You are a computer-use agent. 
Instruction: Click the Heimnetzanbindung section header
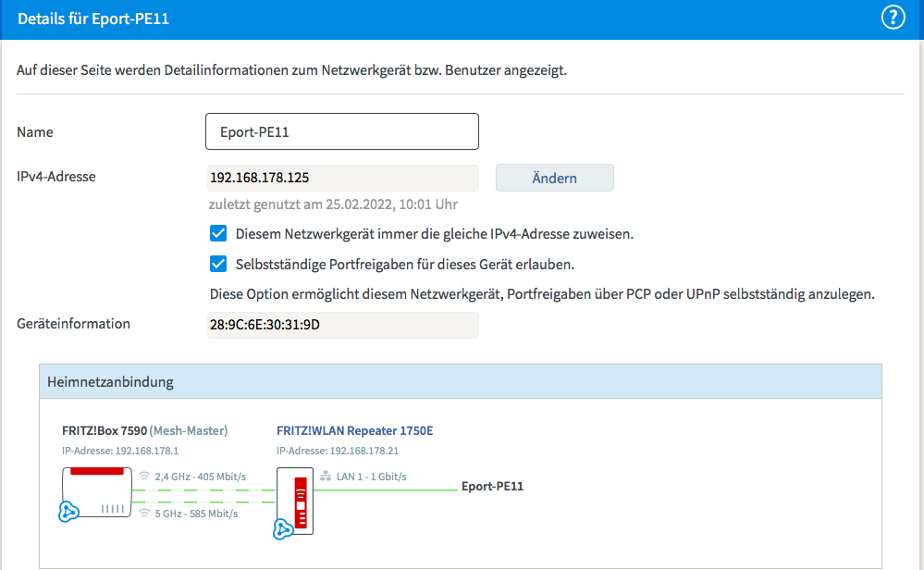tap(461, 381)
